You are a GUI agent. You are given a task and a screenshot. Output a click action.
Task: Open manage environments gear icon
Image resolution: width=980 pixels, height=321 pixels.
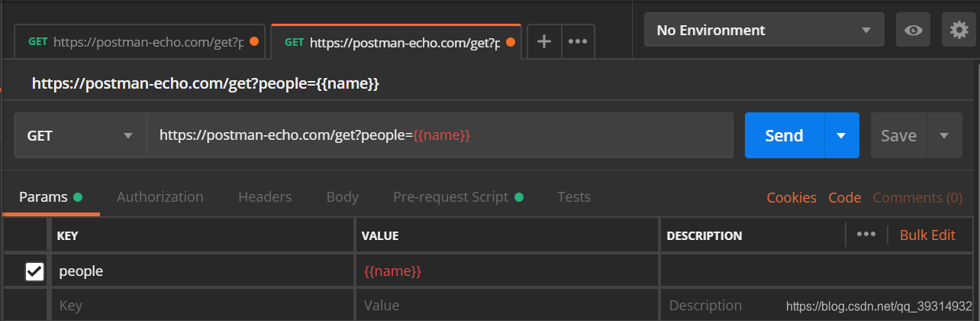pyautogui.click(x=959, y=30)
